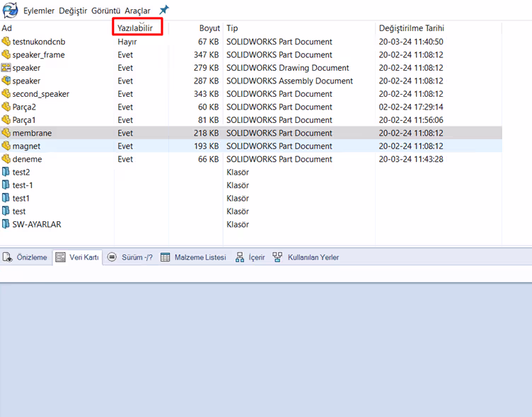Switch to the Önizleme tab
This screenshot has width=532, height=417.
25,257
